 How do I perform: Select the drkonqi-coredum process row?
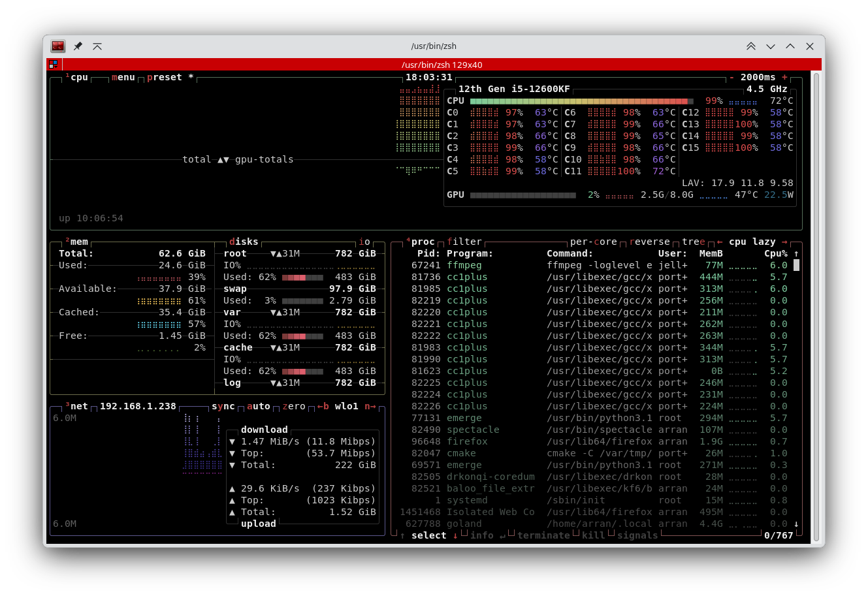[x=594, y=477]
